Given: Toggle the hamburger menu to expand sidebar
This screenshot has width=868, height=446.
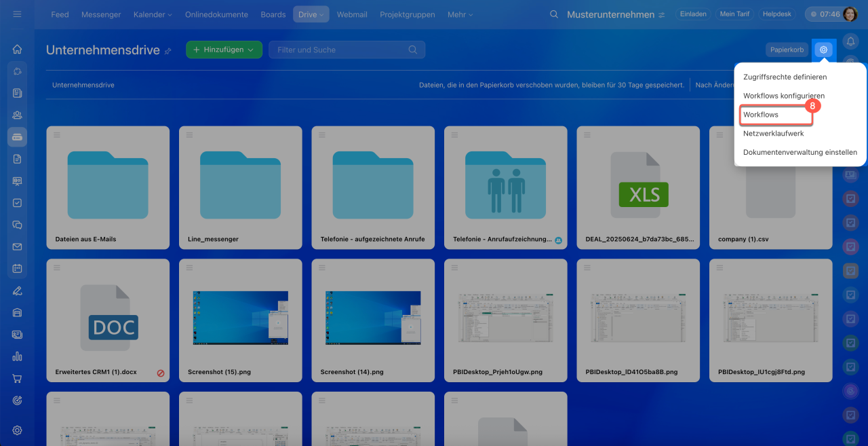Looking at the screenshot, I should pos(18,14).
